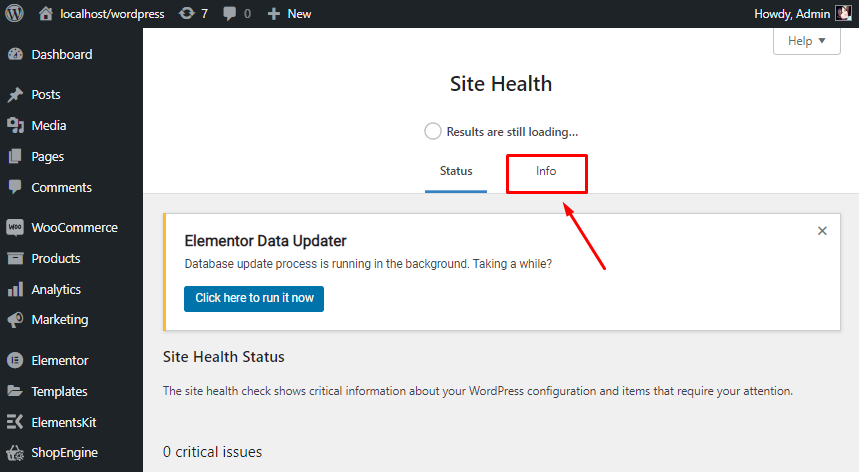The width and height of the screenshot is (859, 472).
Task: Open the New content menu
Action: 289,14
